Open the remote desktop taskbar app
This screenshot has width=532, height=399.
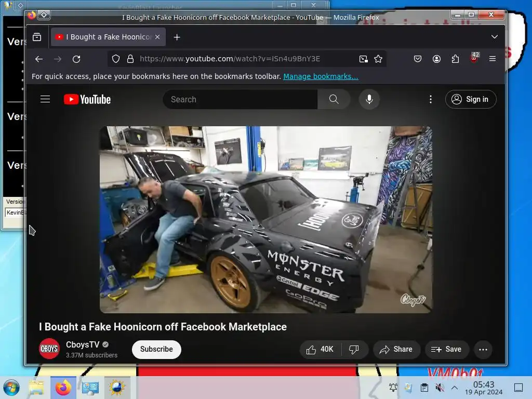(90, 388)
